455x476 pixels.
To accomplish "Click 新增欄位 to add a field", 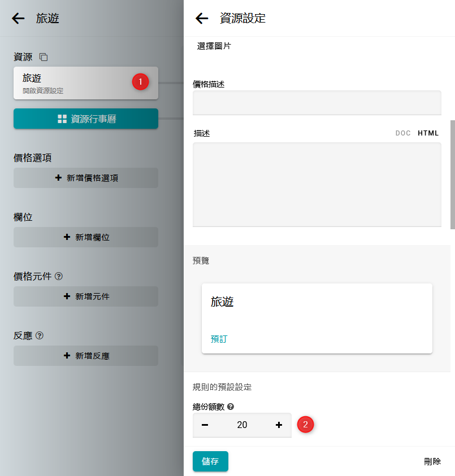I will (86, 237).
